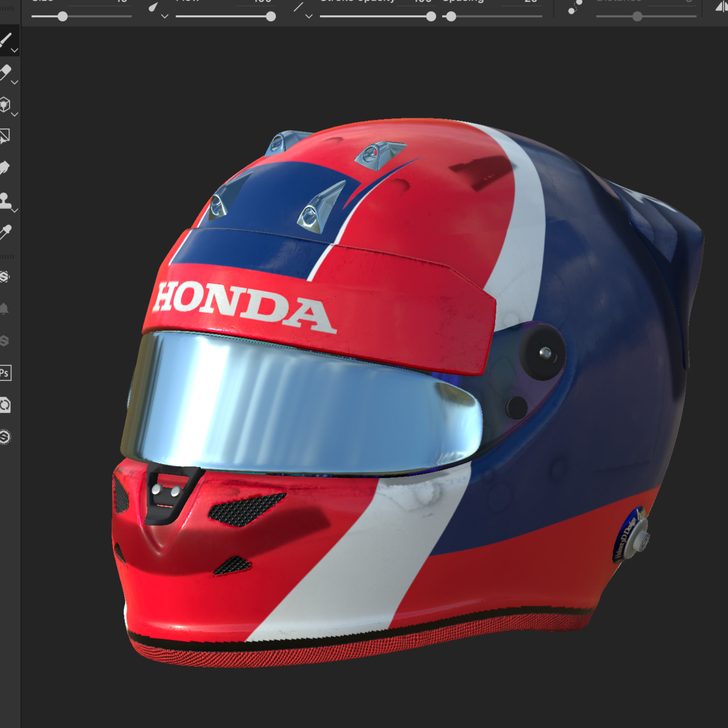Toggle pen pressure icon before Stroke opacity
The width and height of the screenshot is (728, 728).
pos(298,7)
